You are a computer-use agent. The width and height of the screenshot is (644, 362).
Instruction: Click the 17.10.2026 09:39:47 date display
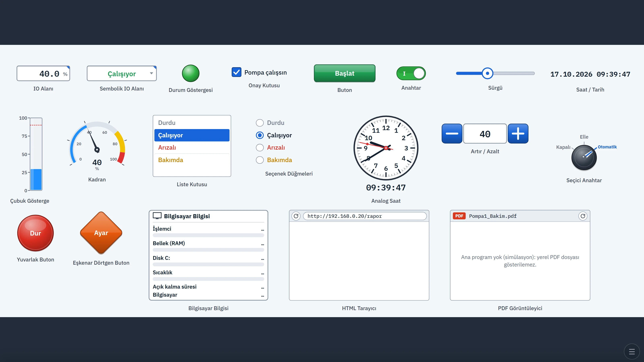point(590,74)
